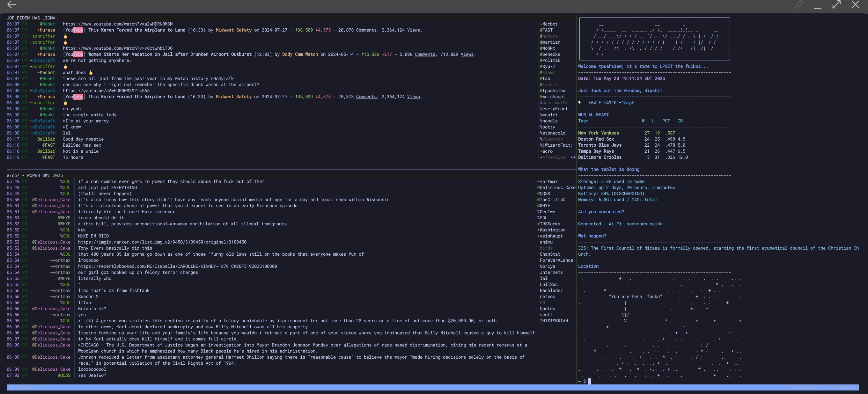Click the 'Uptime: up 2 days' line

(x=626, y=187)
